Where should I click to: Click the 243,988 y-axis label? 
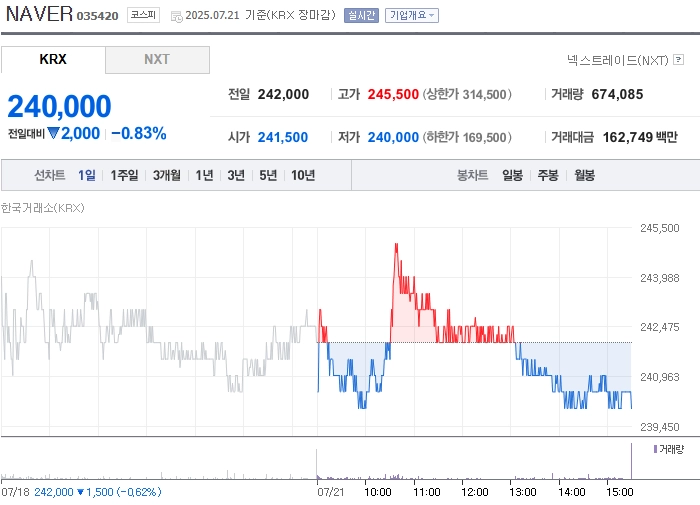659,278
